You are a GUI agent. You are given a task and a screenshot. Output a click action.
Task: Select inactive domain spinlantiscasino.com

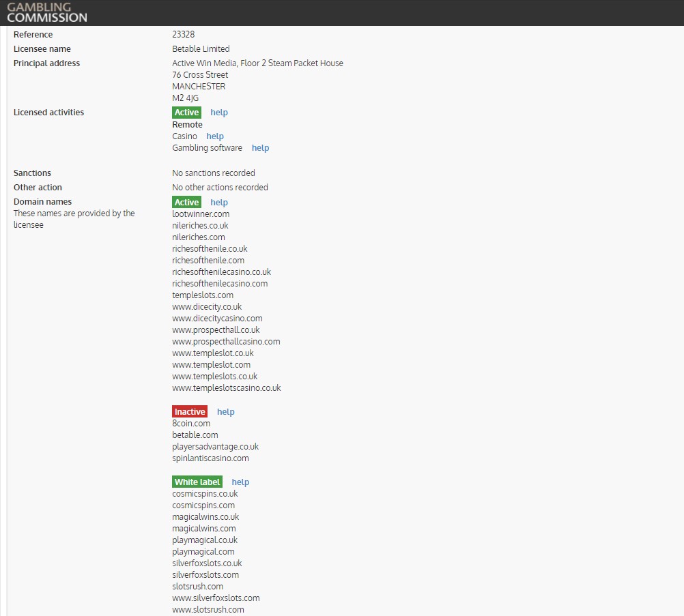[211, 458]
